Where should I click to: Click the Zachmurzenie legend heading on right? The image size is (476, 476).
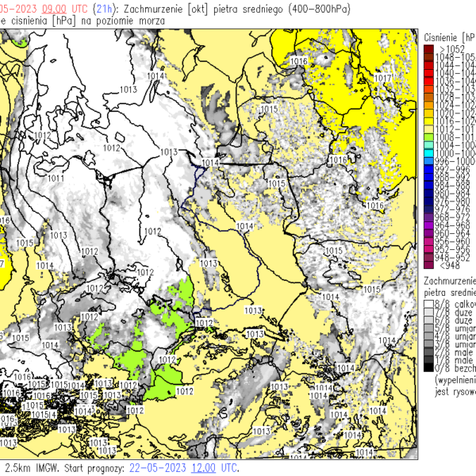pyautogui.click(x=449, y=281)
